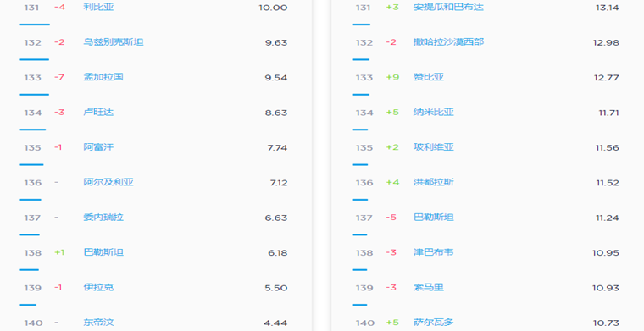Select the 9.54 value
Screen dimensions: 644x331
click(276, 78)
